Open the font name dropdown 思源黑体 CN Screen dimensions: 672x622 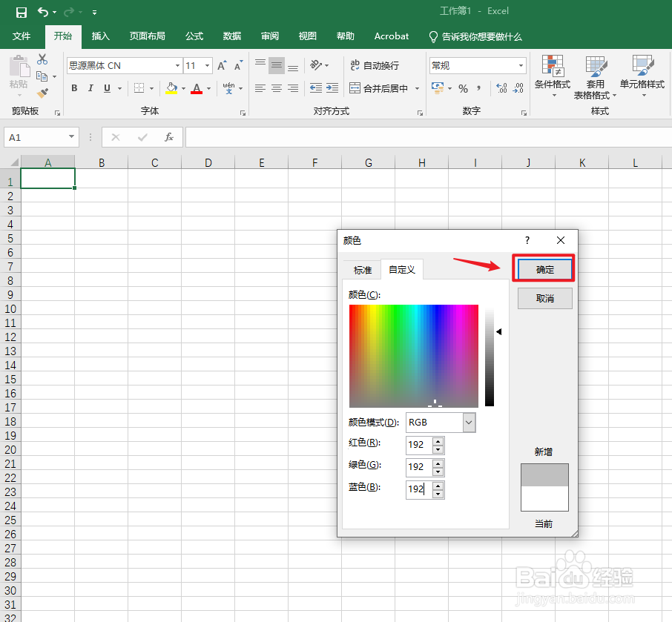[177, 65]
